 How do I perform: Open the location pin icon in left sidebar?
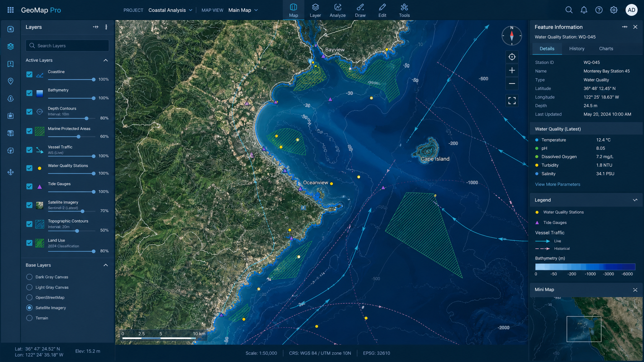click(x=10, y=81)
